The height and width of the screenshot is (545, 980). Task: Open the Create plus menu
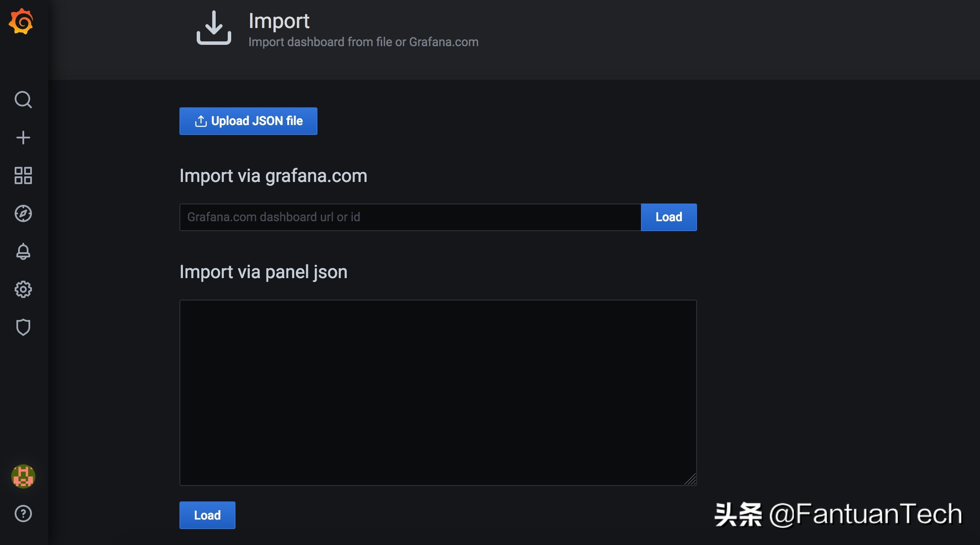click(23, 138)
